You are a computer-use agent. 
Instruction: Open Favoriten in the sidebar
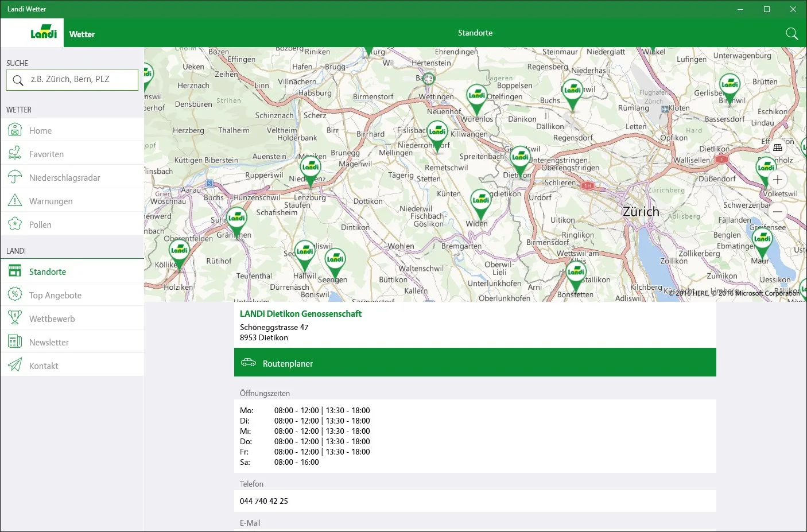[x=72, y=154]
